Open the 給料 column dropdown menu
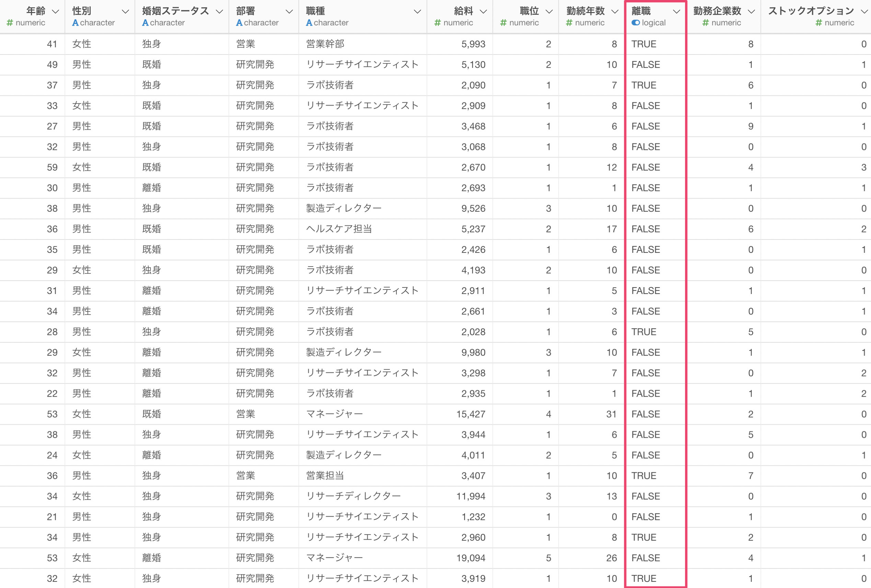 coord(484,12)
